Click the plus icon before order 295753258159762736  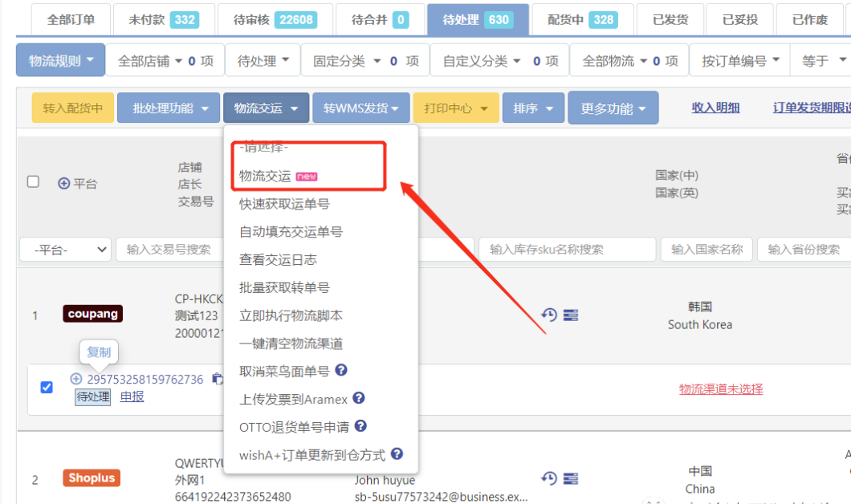point(76,379)
